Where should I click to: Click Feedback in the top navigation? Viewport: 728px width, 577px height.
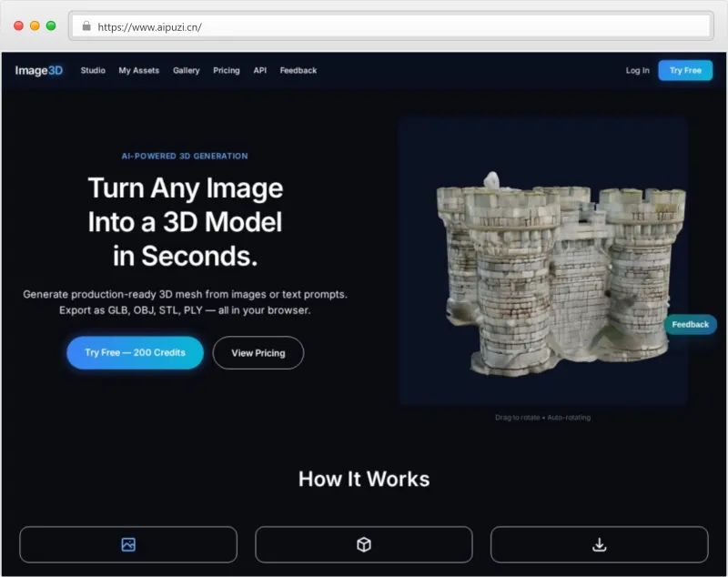click(298, 70)
